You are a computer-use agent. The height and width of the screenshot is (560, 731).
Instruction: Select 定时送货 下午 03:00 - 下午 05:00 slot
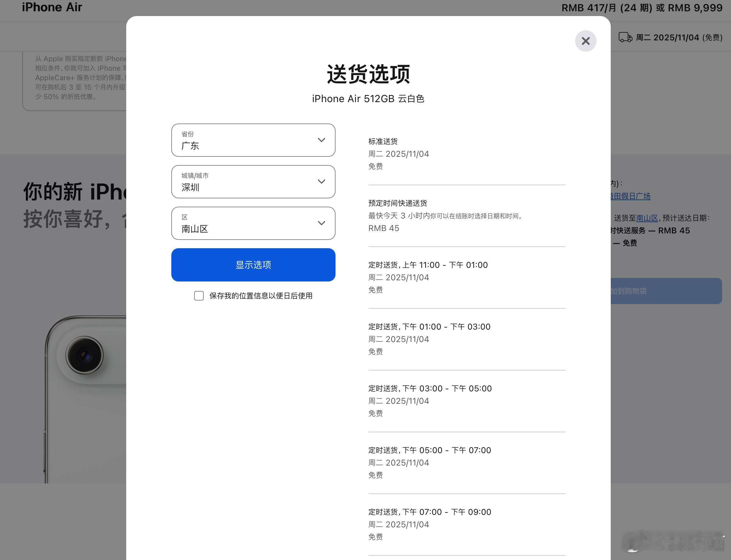tap(430, 388)
